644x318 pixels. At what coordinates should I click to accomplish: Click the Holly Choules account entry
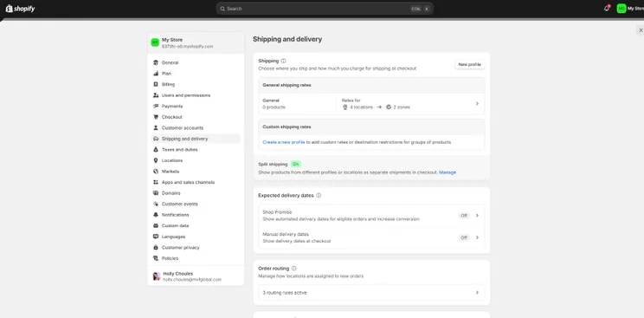[196, 276]
